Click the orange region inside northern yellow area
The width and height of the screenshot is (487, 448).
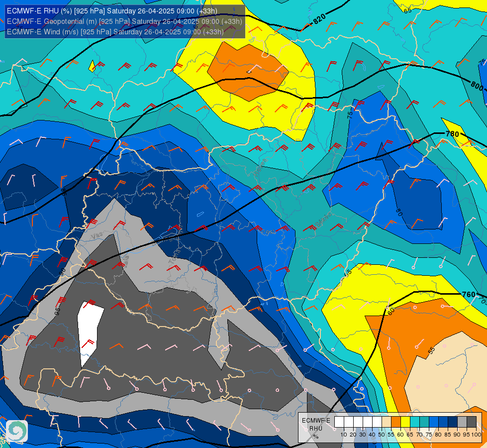tap(248, 72)
